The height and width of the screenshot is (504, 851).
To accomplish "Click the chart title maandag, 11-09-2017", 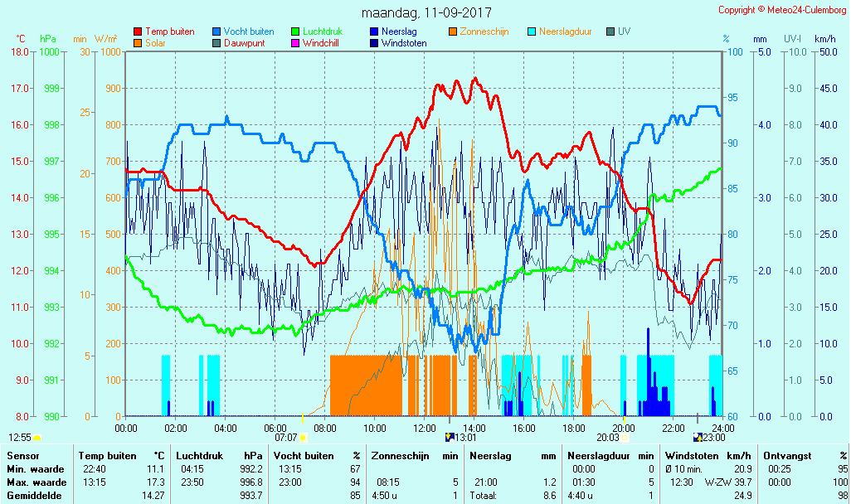I will (426, 13).
